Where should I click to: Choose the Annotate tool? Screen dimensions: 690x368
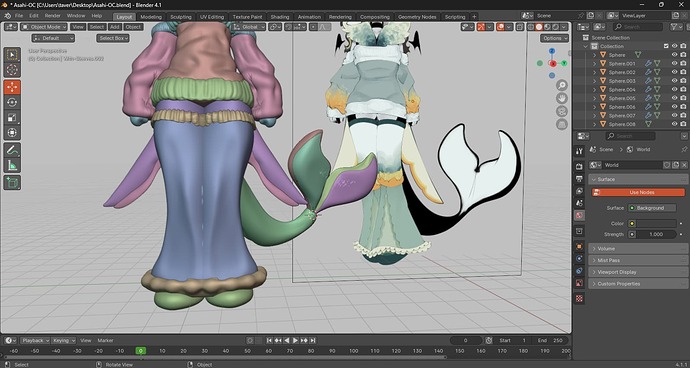click(12, 150)
